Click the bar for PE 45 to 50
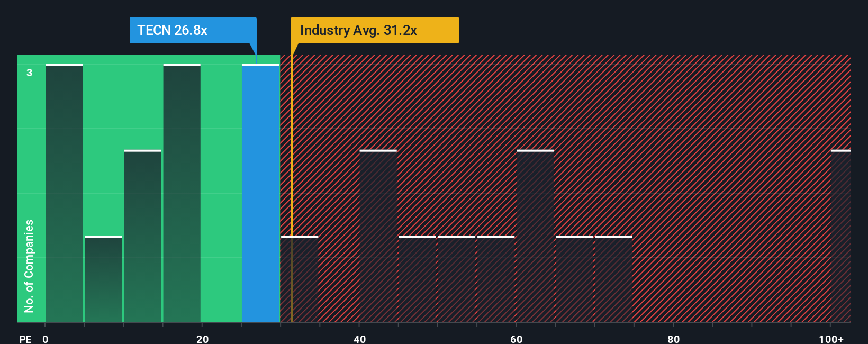Screen dimensions: 868x344 418,279
